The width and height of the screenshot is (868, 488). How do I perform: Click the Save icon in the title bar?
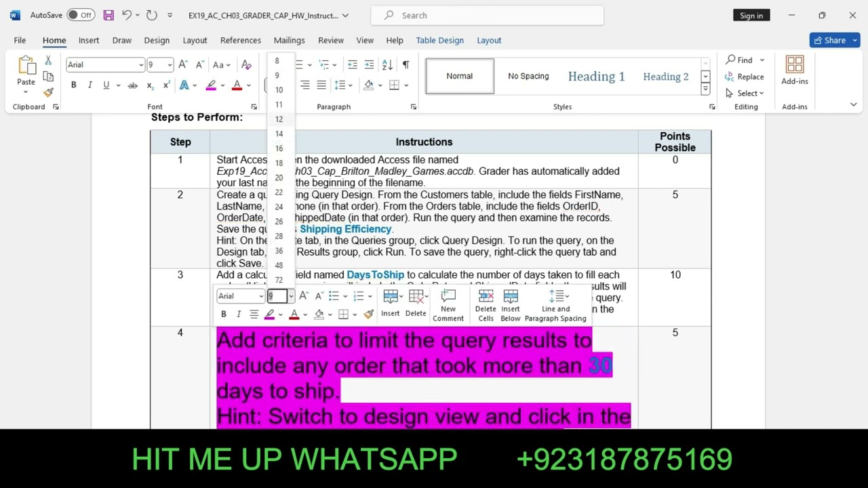[x=108, y=15]
